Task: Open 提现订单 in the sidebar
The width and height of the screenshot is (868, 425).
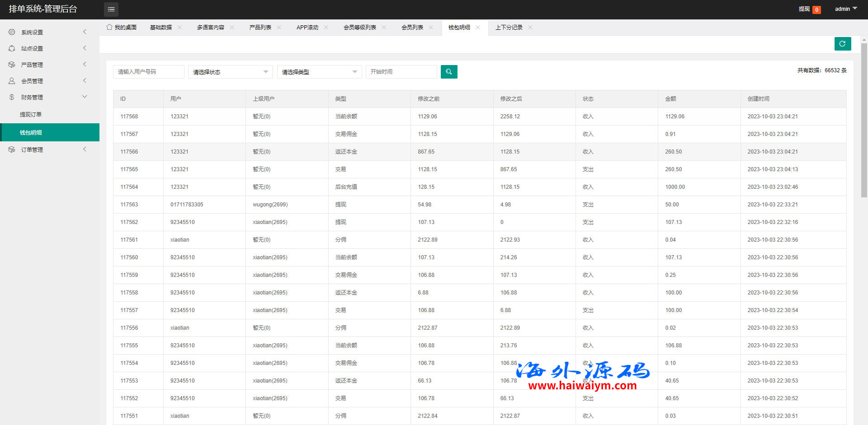Action: click(x=31, y=115)
